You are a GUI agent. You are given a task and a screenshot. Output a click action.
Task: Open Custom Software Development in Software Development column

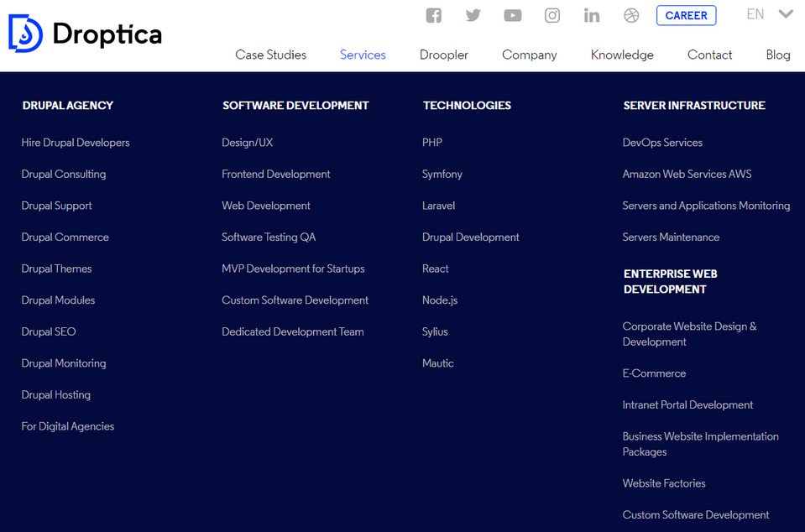[295, 300]
